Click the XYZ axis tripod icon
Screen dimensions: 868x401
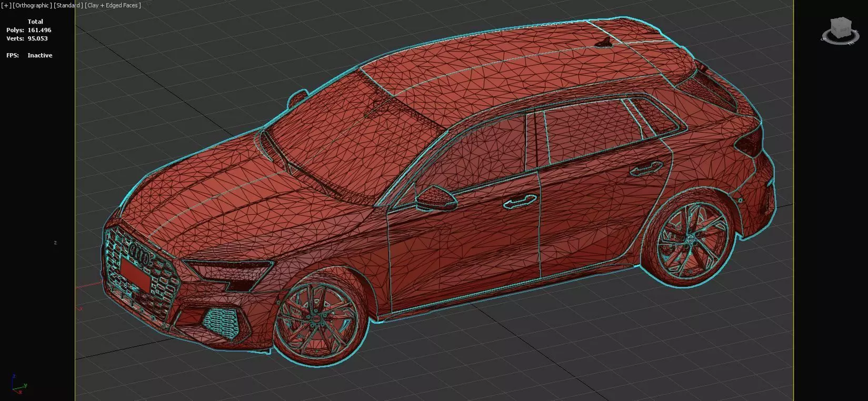tap(18, 384)
